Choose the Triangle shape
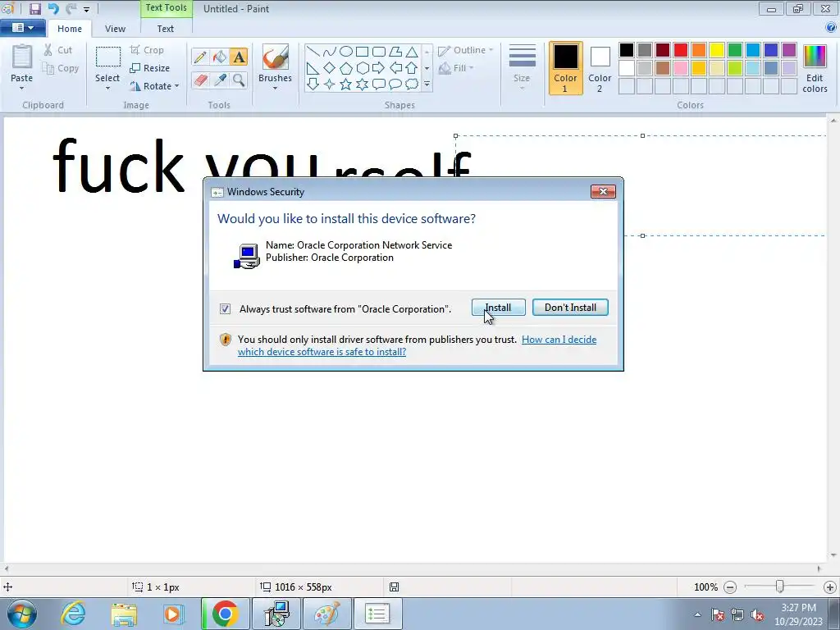Viewport: 840px width, 630px height. tap(412, 52)
